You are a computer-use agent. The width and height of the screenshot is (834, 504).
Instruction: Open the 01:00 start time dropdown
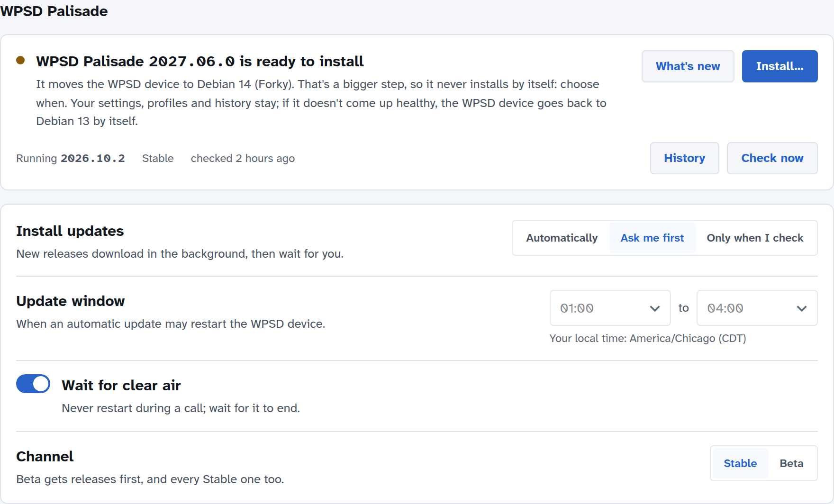[x=610, y=308]
